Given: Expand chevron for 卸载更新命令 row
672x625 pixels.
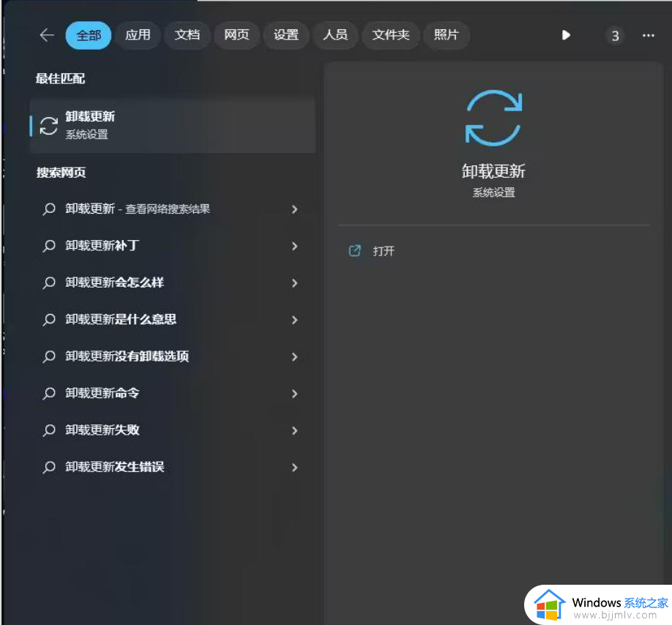Looking at the screenshot, I should coord(294,394).
